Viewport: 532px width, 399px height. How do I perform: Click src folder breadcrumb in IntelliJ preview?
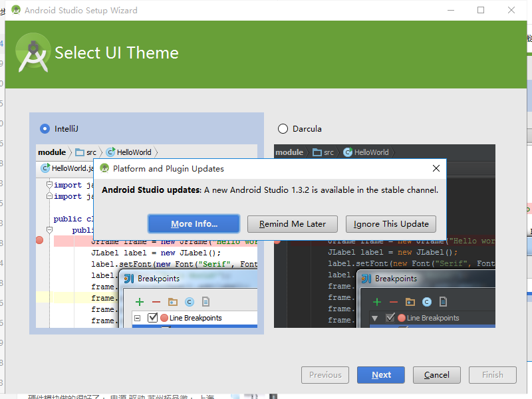click(x=86, y=152)
